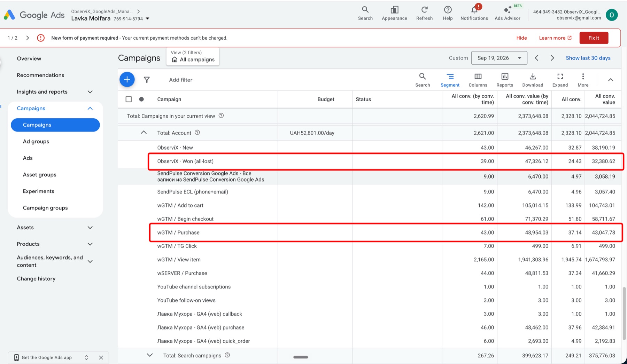Tick the select-all campaigns checkbox

[129, 99]
